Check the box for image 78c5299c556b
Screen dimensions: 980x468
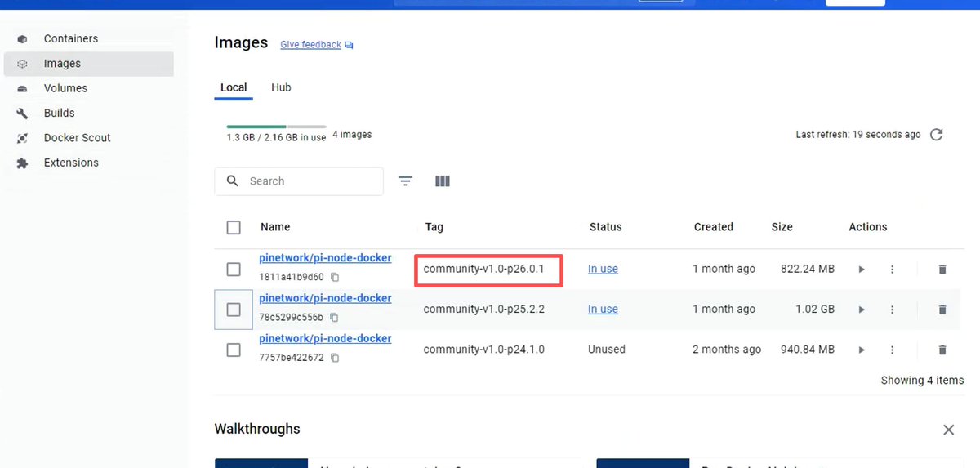234,310
